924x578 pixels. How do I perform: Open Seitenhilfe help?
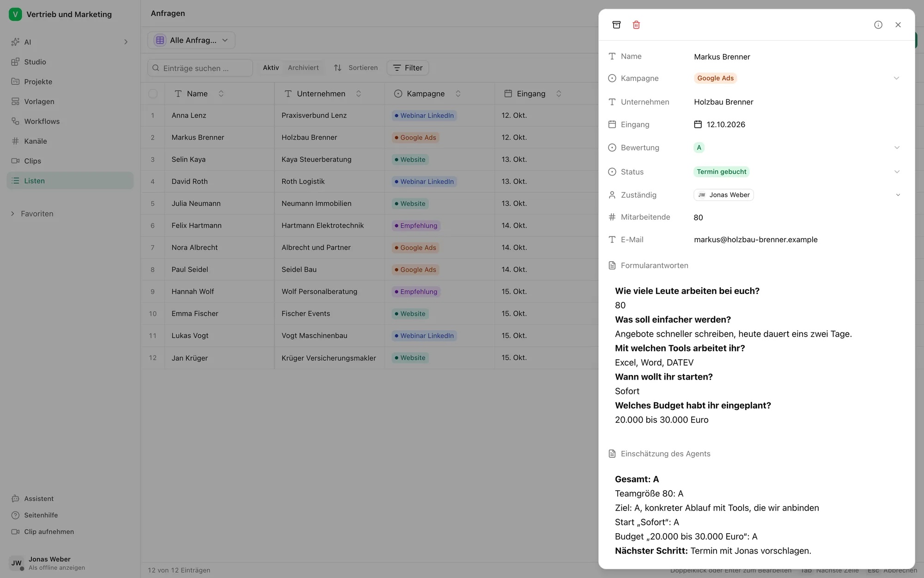pyautogui.click(x=34, y=515)
